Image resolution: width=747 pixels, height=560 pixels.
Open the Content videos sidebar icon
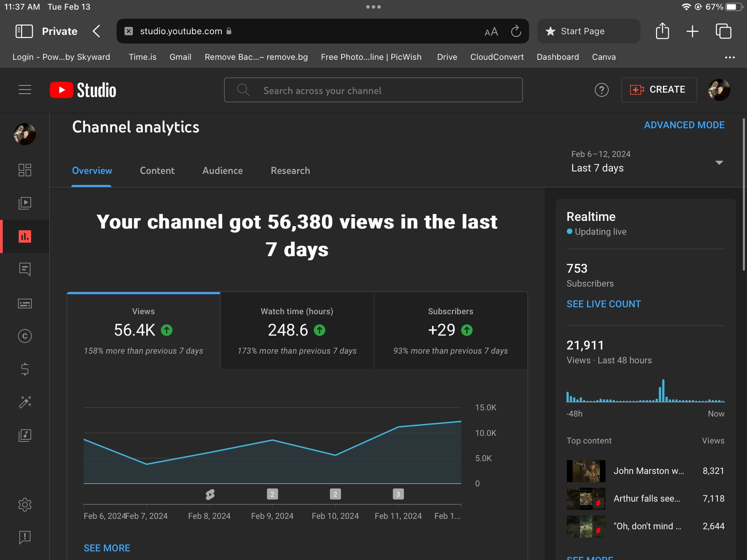point(25,203)
